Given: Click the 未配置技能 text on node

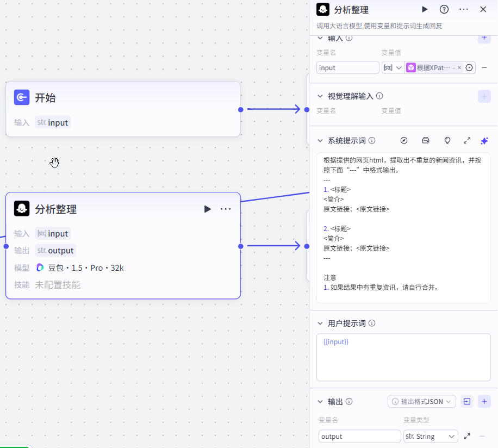Looking at the screenshot, I should 58,285.
